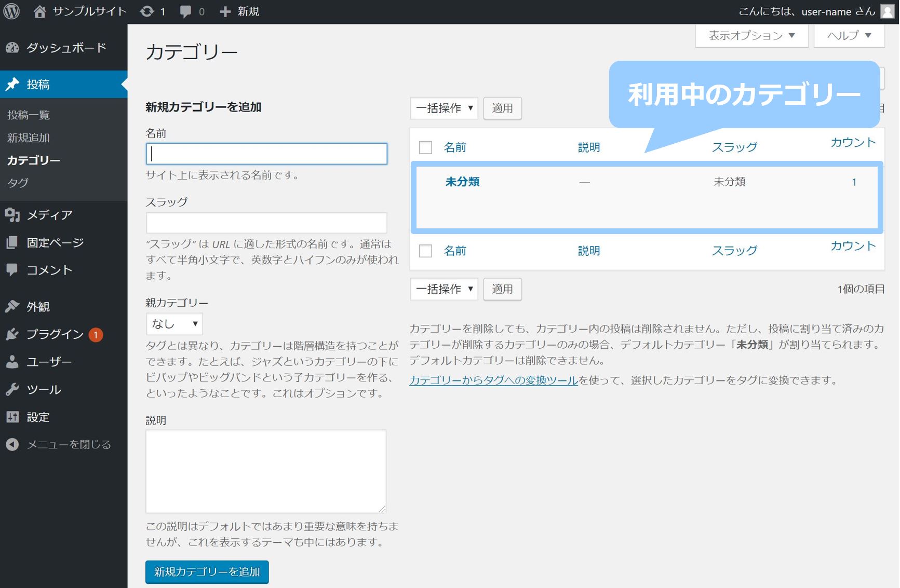Expand the ヘルプ dropdown tab
The image size is (900, 588).
click(849, 36)
